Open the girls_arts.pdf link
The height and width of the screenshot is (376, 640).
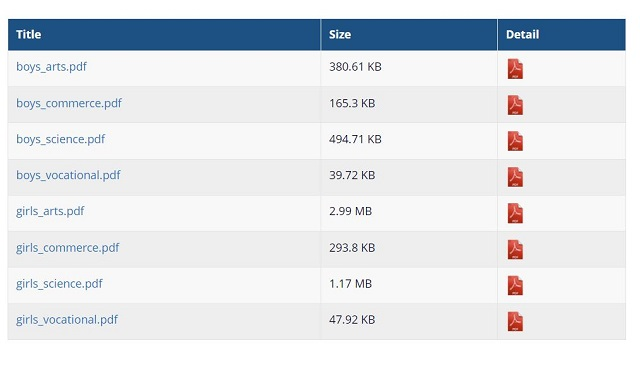point(50,211)
